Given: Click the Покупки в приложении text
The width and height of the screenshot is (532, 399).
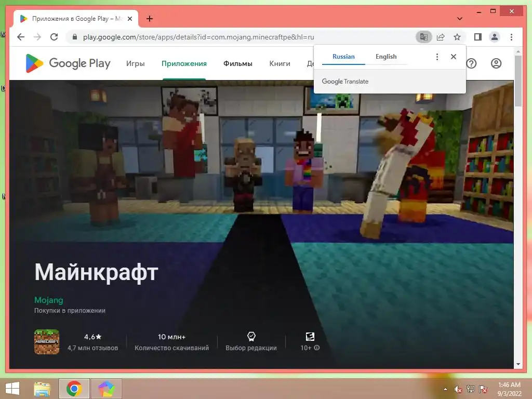Looking at the screenshot, I should click(x=70, y=311).
